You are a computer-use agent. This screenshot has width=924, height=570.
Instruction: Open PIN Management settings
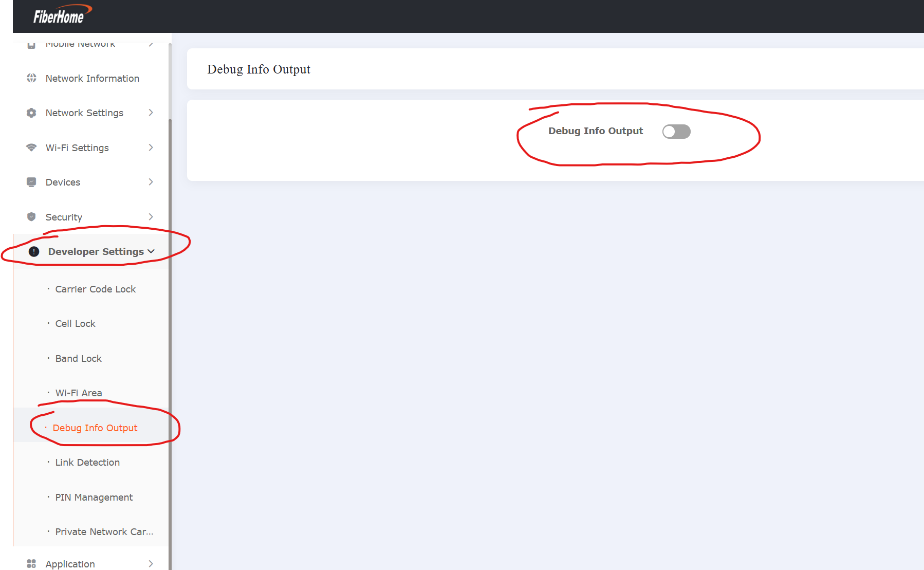(94, 497)
